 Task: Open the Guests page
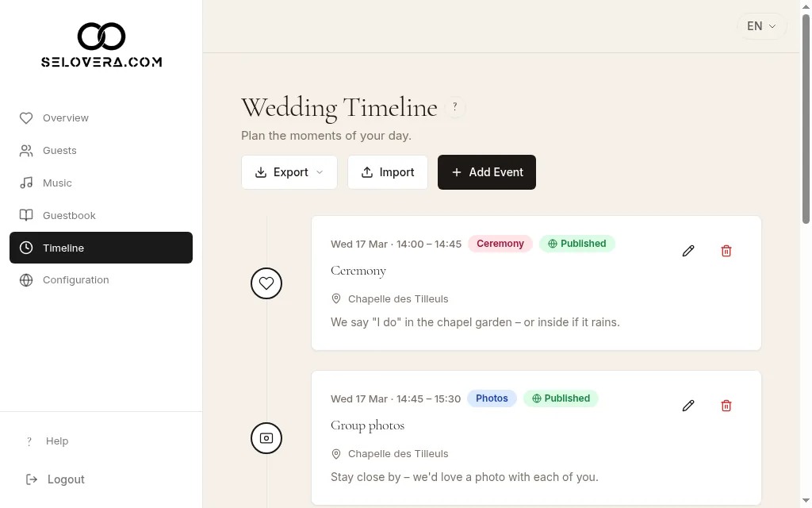[101, 150]
